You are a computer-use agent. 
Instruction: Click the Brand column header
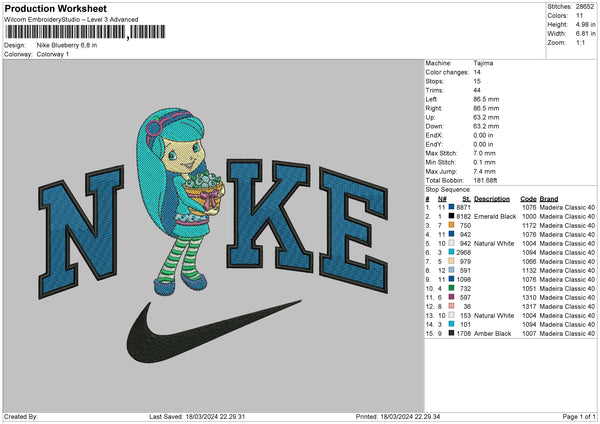(x=550, y=197)
